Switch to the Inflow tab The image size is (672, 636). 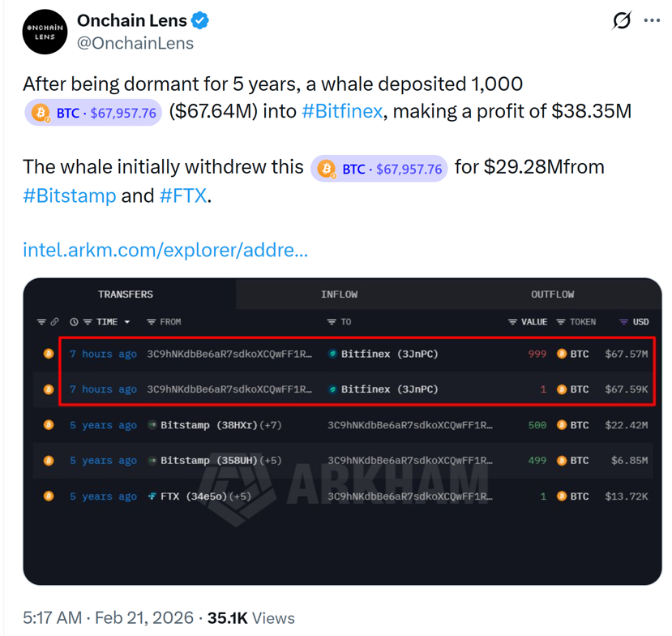[x=339, y=294]
